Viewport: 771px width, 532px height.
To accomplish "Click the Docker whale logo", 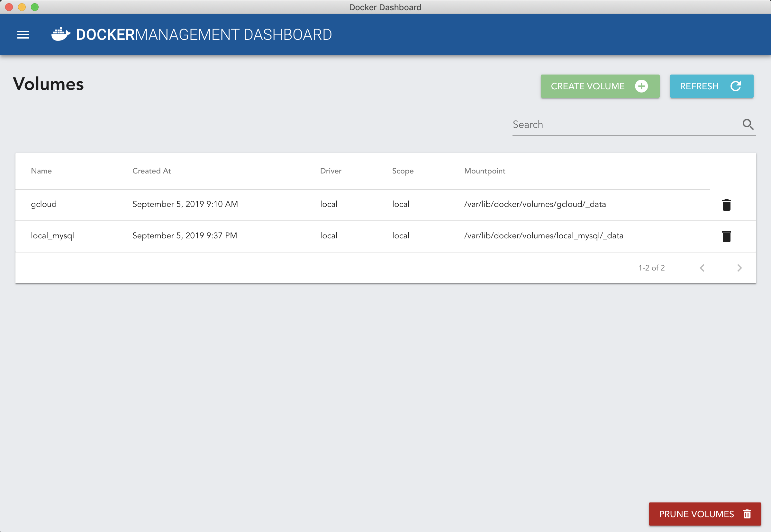I will (61, 34).
